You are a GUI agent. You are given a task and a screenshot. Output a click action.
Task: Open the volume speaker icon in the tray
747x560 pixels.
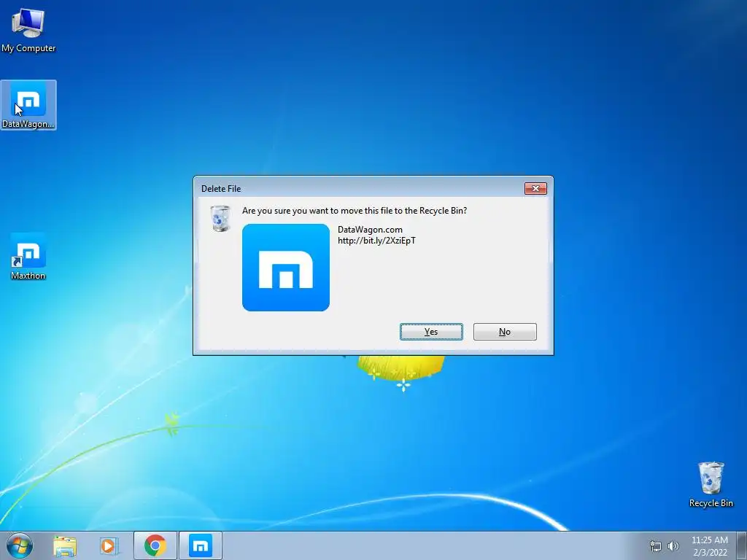[x=673, y=546]
